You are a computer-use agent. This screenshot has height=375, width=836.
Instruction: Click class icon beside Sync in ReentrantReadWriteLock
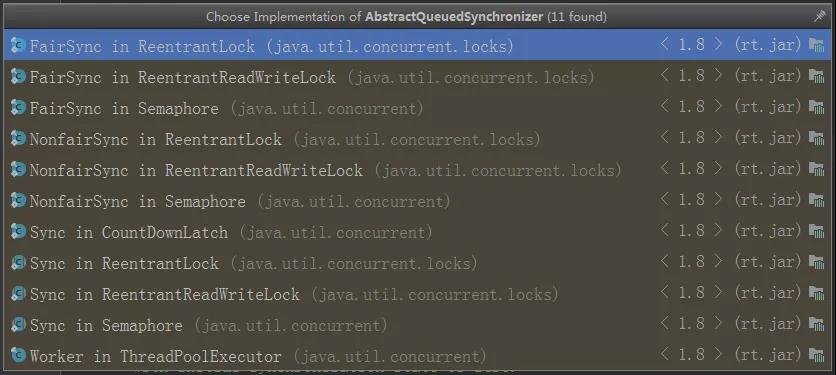[18, 292]
